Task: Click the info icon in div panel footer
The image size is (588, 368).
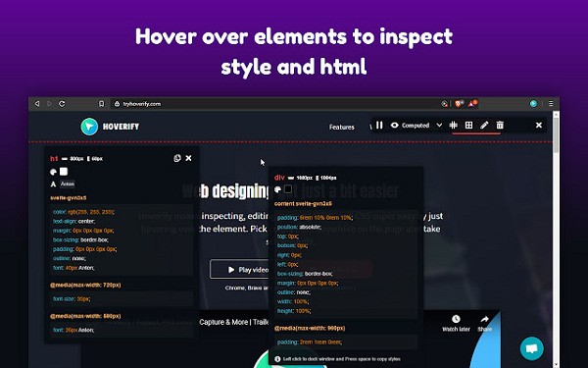Action: [x=277, y=359]
